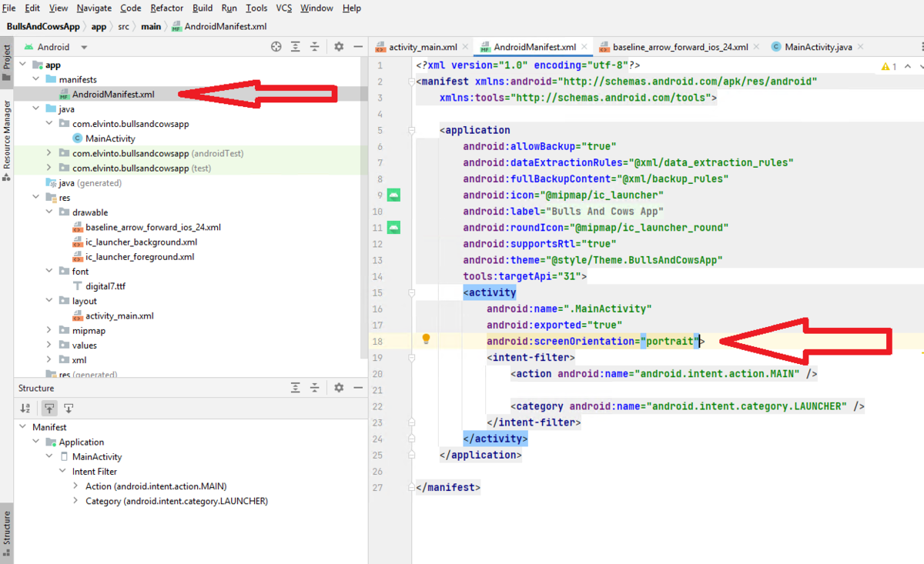Viewport: 924px width, 564px height.
Task: Click Expand All icon in Structure panel
Action: pos(296,389)
